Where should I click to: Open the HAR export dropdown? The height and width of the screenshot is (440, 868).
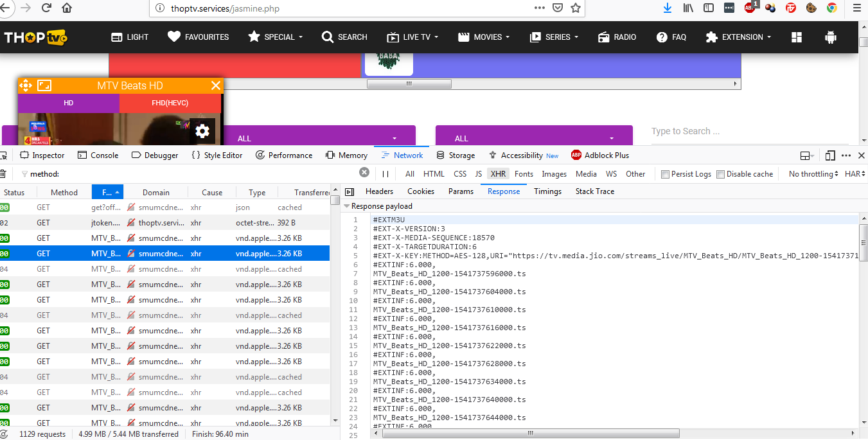coord(855,174)
